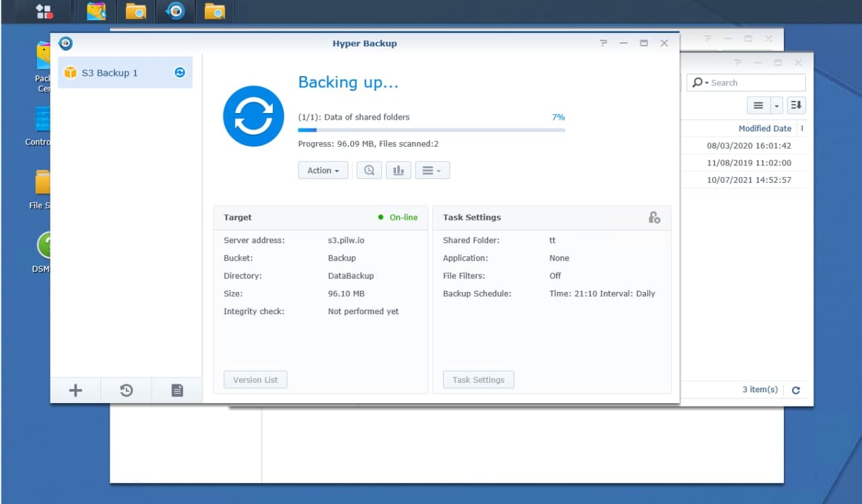
Task: Click the Hyper Backup title bar logo
Action: [x=65, y=43]
